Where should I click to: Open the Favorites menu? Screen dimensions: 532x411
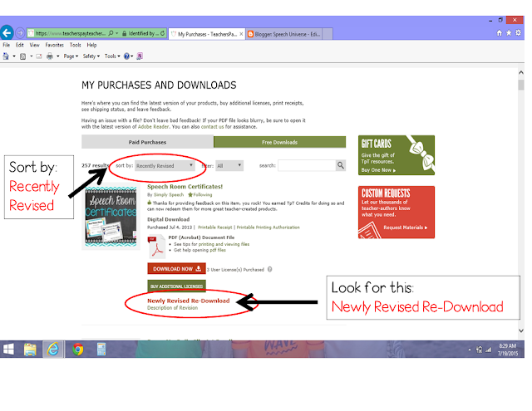pos(55,45)
